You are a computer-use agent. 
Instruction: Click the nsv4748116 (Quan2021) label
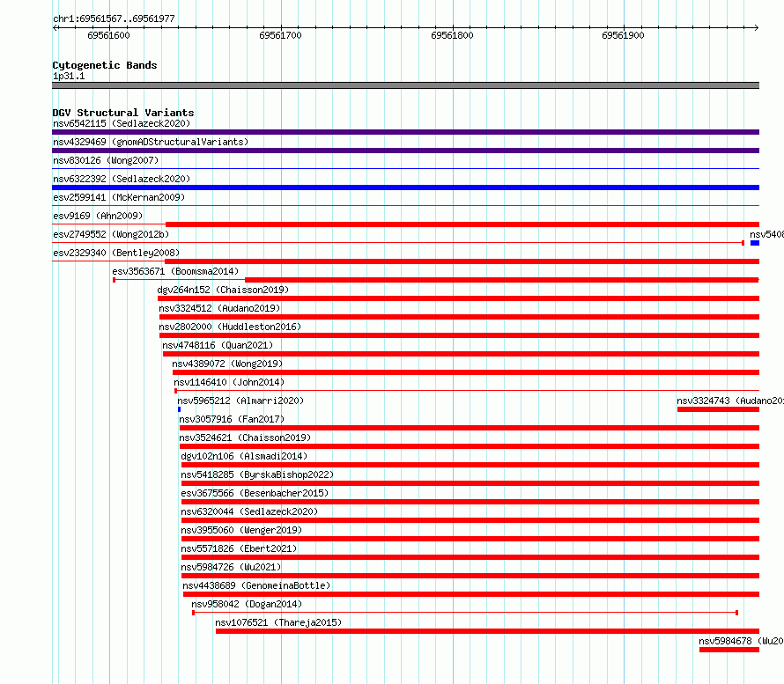(x=218, y=345)
